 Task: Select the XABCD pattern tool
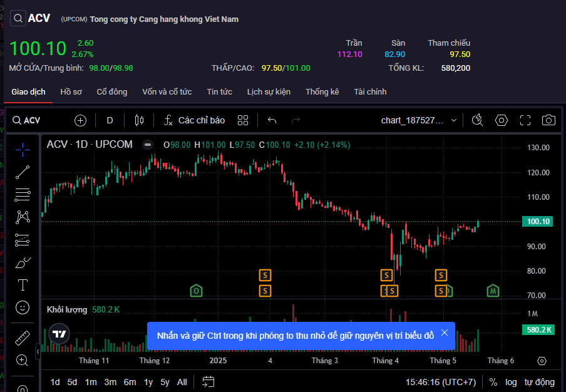tap(23, 217)
